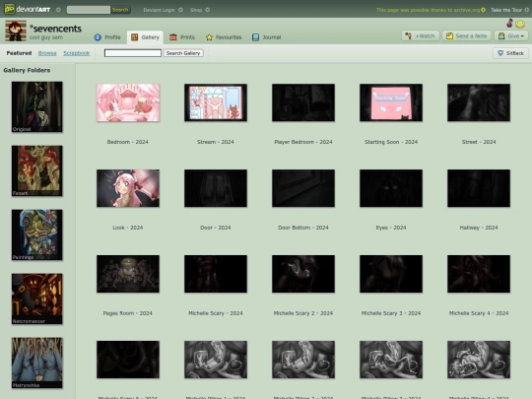The image size is (532, 399).
Task: Click the circle icon next to deviantART logo
Action: (58, 10)
